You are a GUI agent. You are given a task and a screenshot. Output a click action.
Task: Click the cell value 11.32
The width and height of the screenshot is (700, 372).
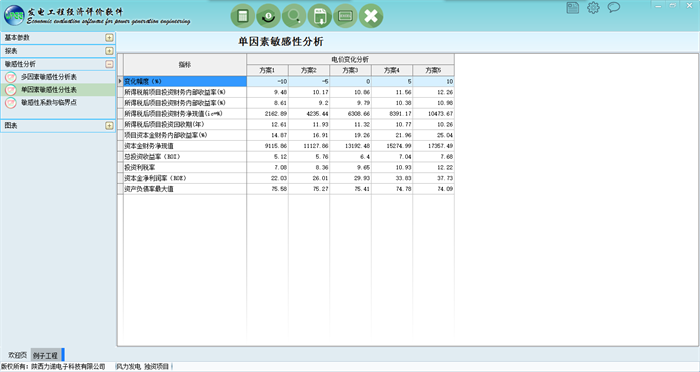click(x=350, y=125)
